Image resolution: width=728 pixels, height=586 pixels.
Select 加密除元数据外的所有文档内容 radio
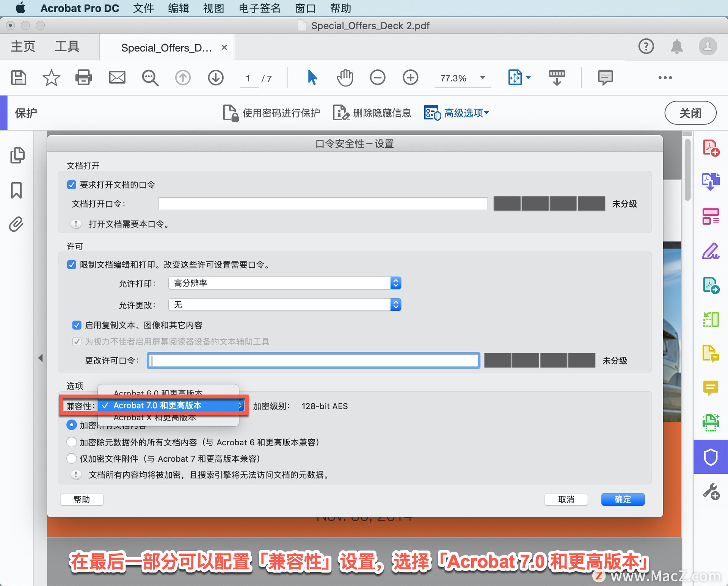pos(71,442)
